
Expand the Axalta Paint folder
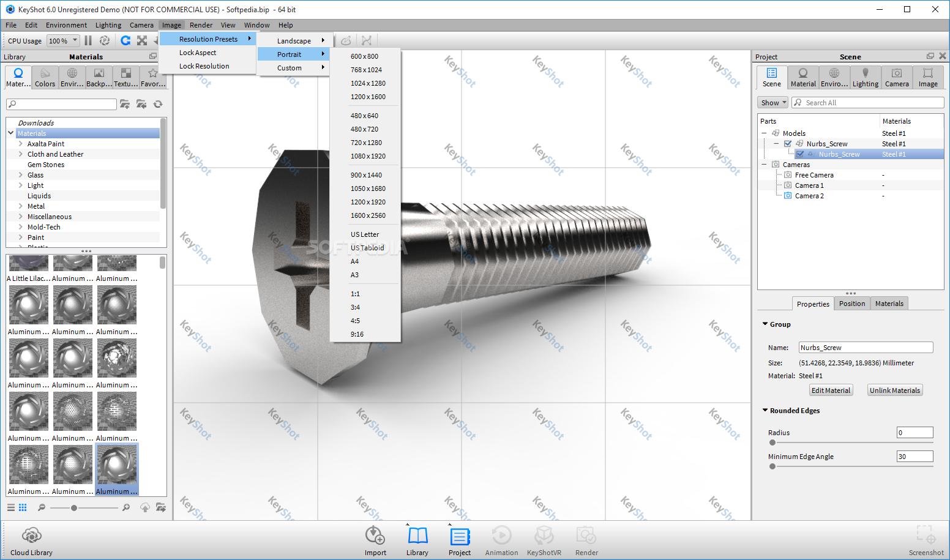tap(20, 144)
